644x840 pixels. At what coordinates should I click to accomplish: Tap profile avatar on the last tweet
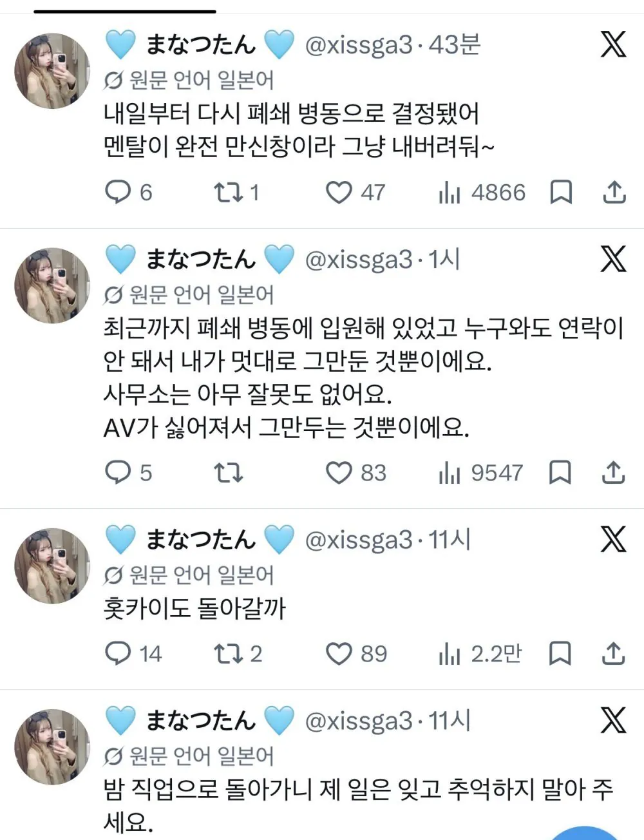click(x=53, y=747)
